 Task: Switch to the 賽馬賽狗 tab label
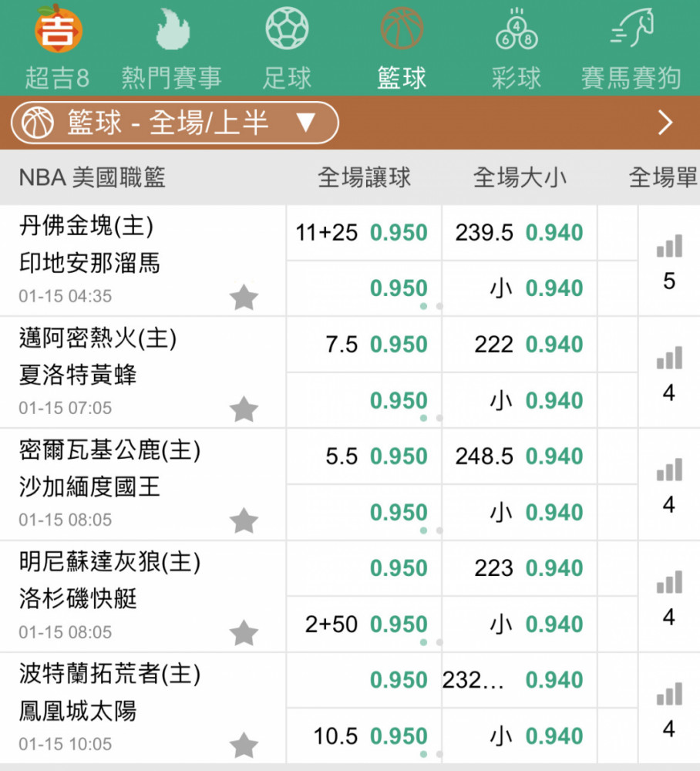631,78
